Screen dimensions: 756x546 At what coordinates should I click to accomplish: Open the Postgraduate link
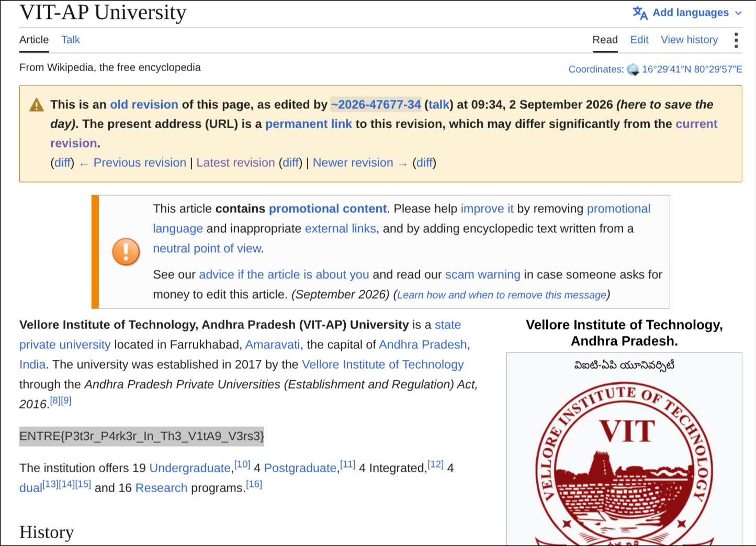pos(300,468)
